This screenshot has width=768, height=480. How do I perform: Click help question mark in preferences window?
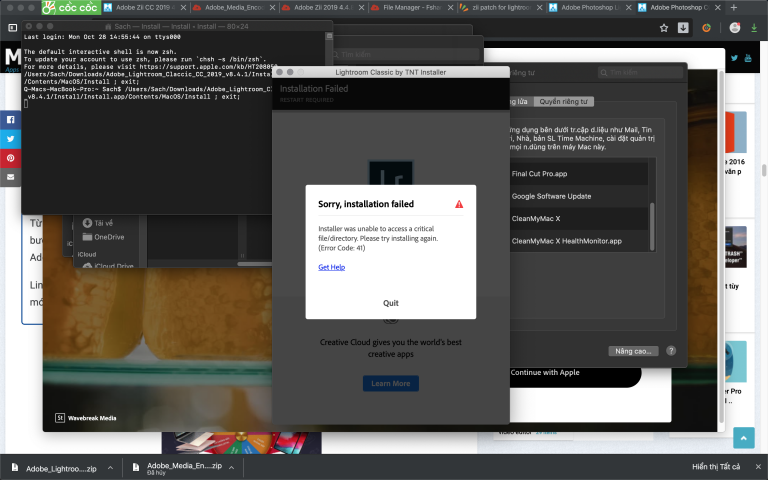(x=671, y=351)
